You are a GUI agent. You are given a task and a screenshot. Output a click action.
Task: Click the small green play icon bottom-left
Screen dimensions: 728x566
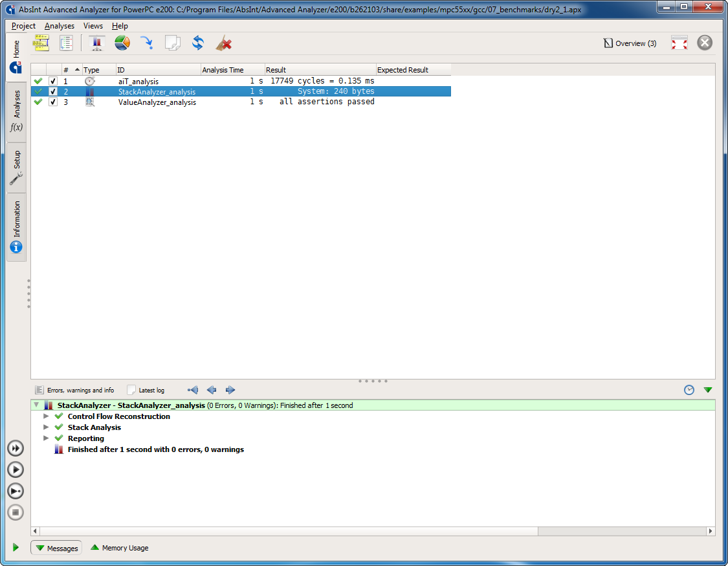(16, 547)
